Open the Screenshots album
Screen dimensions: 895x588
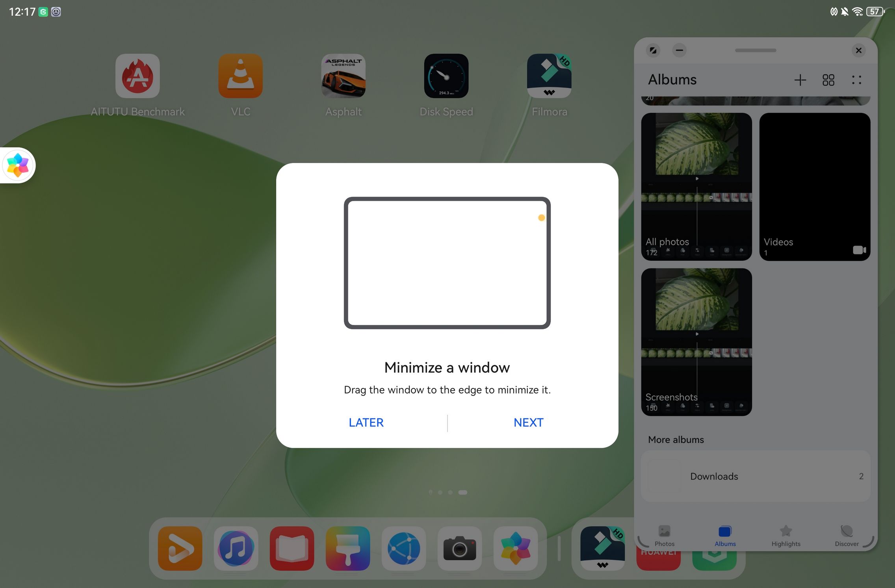click(696, 342)
